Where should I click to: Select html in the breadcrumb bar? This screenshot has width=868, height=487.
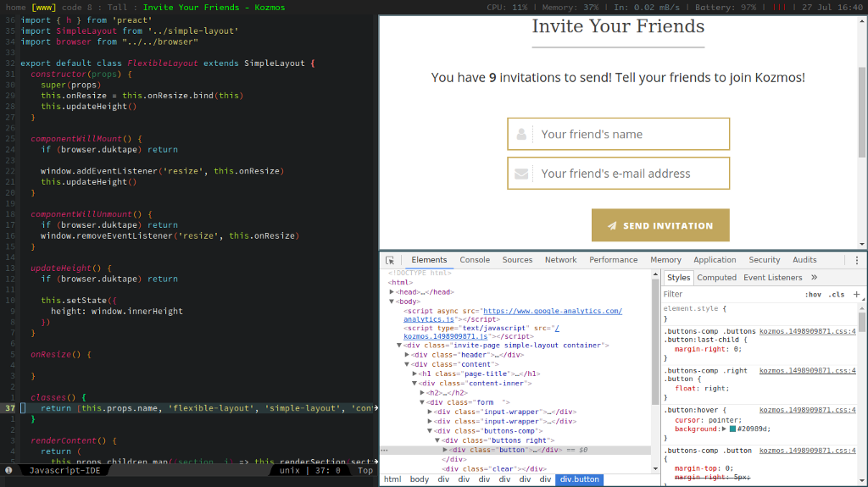[392, 479]
